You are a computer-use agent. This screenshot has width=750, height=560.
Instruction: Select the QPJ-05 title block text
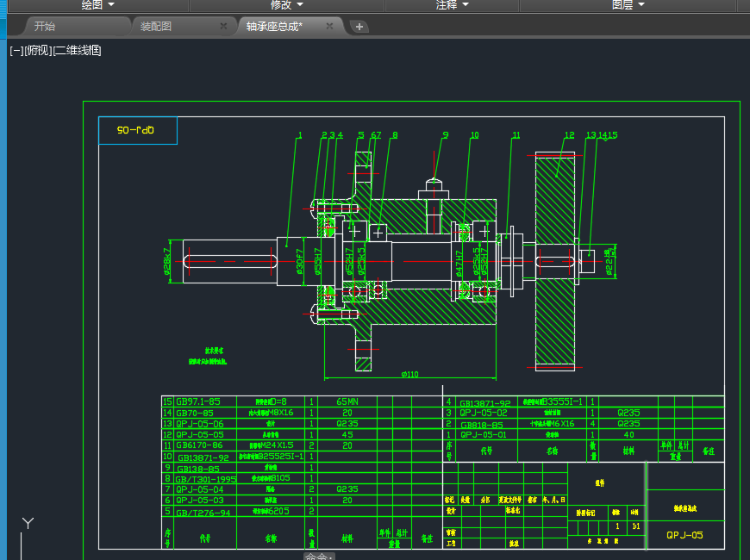click(684, 535)
